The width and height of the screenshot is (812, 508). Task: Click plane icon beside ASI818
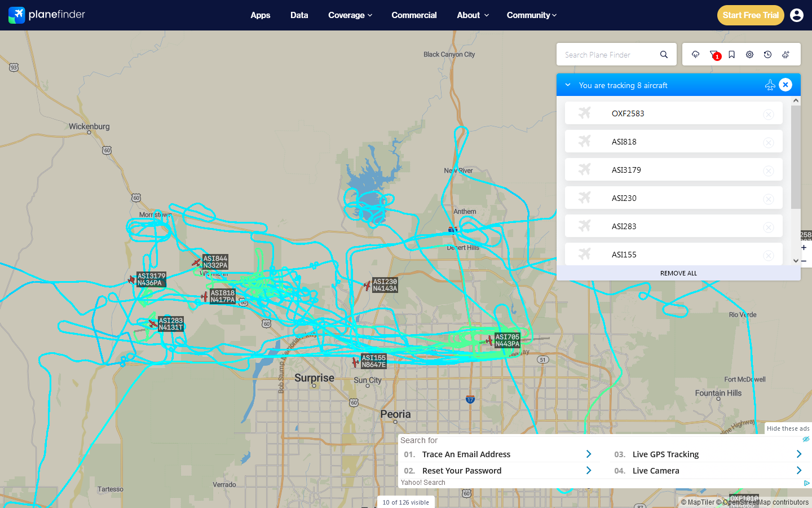(x=585, y=141)
